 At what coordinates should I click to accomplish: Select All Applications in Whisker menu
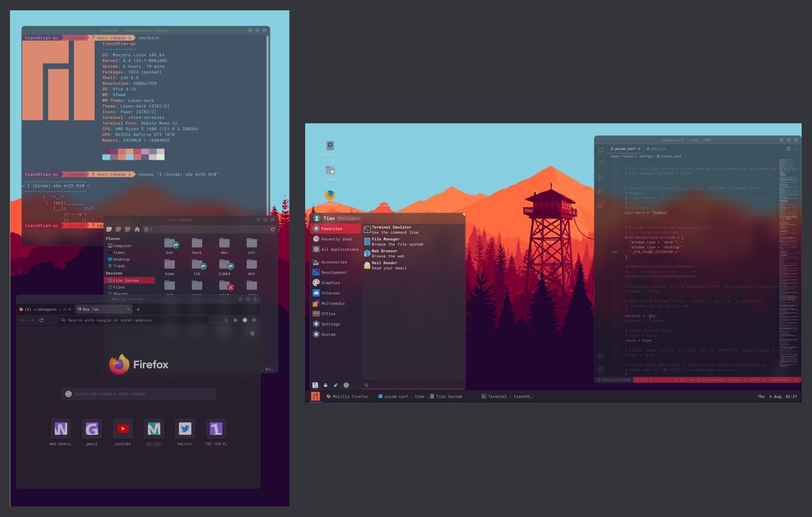(336, 249)
